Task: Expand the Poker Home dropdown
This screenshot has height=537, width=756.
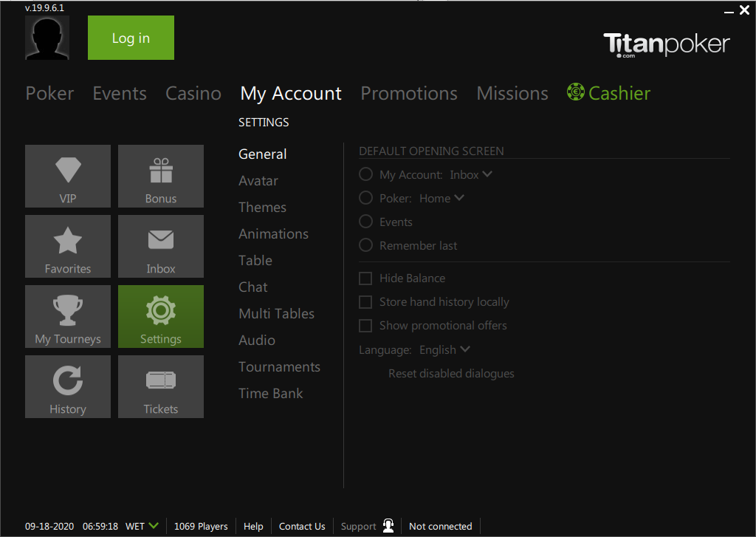Action: 441,198
